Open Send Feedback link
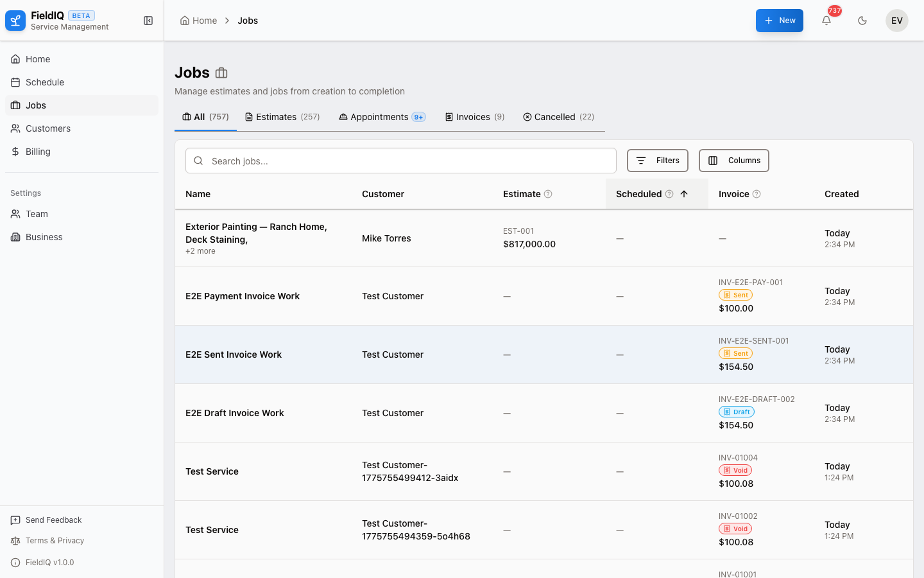Viewport: 924px width, 578px height. (53, 520)
